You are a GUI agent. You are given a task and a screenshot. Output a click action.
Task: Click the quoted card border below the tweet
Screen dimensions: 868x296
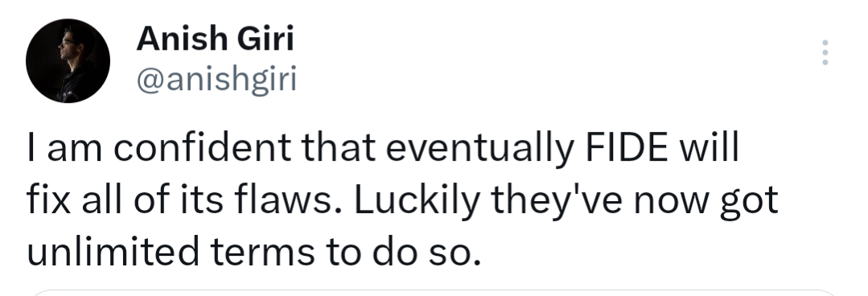434,292
